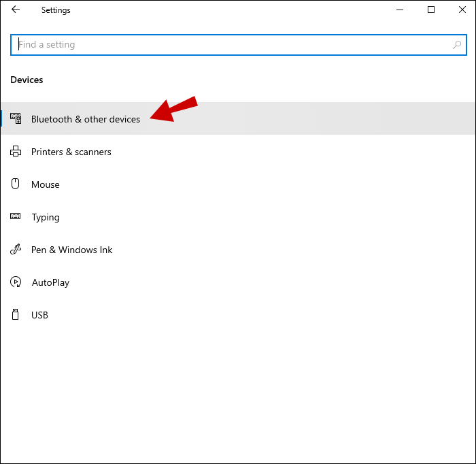This screenshot has height=464, width=476.
Task: Open Mouse settings
Action: click(x=238, y=184)
